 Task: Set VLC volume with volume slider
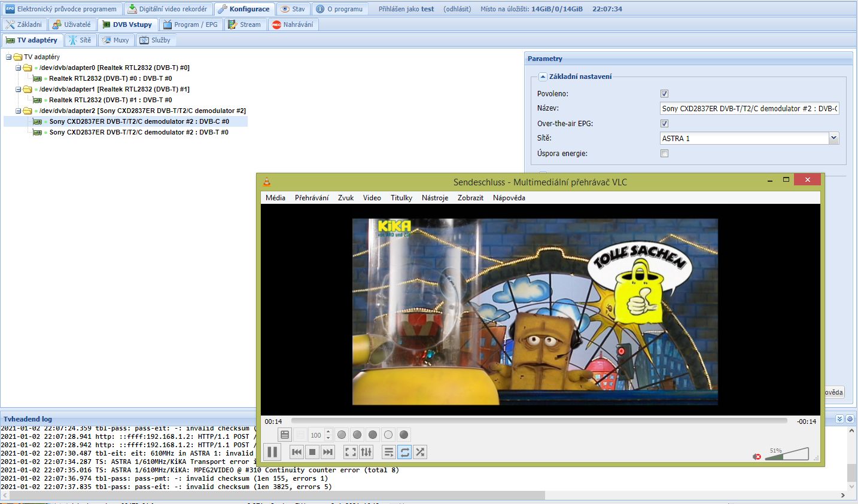click(x=787, y=454)
